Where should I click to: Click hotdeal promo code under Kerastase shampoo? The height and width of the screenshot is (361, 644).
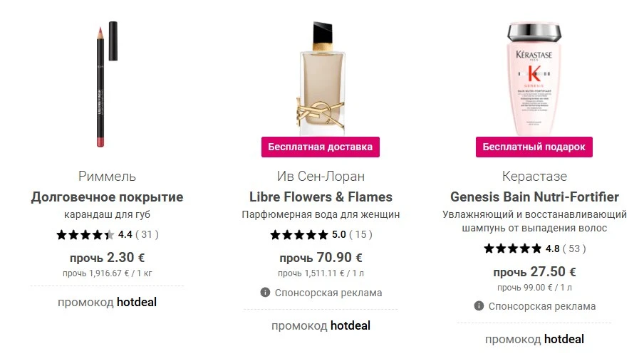point(564,339)
